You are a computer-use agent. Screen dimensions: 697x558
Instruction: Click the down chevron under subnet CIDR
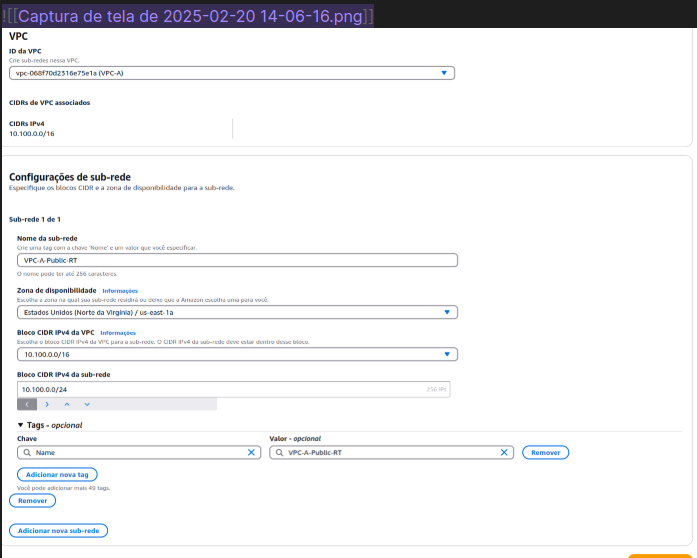(x=87, y=404)
